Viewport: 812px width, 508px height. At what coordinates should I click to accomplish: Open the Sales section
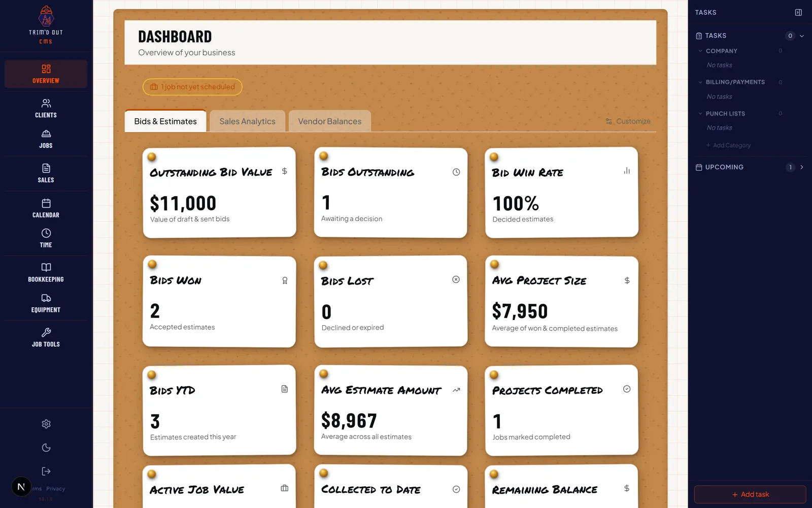pyautogui.click(x=46, y=173)
